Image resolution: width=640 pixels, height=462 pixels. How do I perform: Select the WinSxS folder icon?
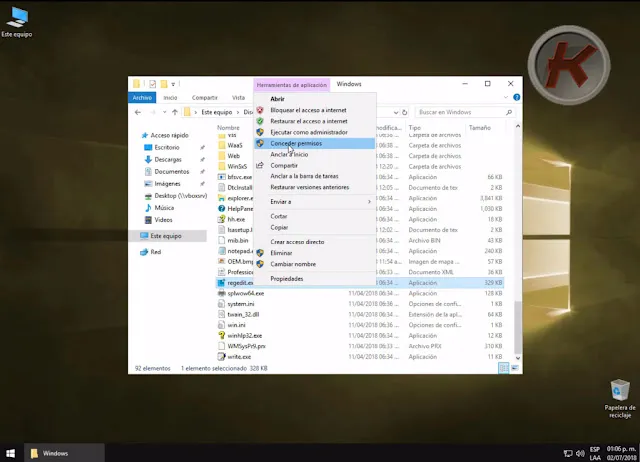pos(221,167)
